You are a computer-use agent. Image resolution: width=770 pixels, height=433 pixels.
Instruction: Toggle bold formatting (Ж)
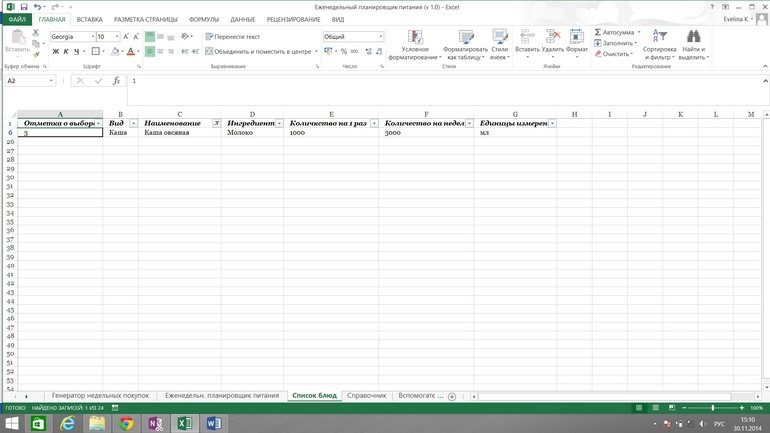click(x=55, y=51)
